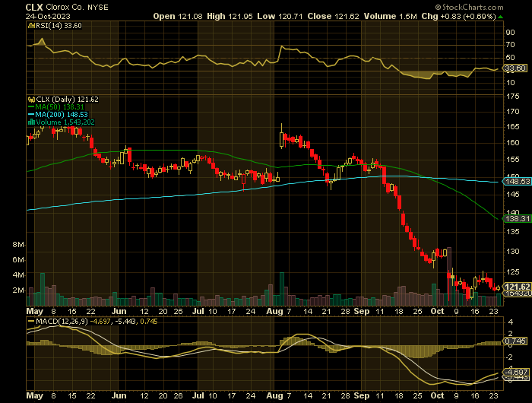Click the volume scale label 4M
Screen dimensions: 532x403
pyautogui.click(x=18, y=275)
